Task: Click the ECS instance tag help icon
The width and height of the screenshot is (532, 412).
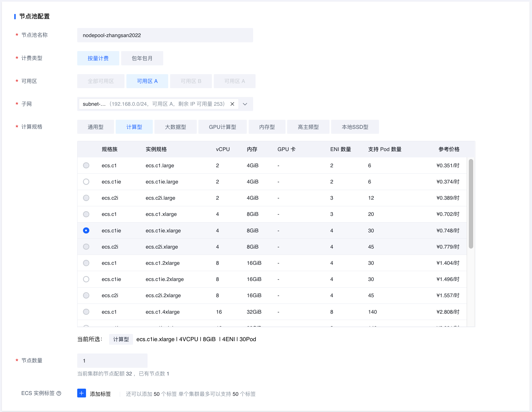Action: coord(59,393)
